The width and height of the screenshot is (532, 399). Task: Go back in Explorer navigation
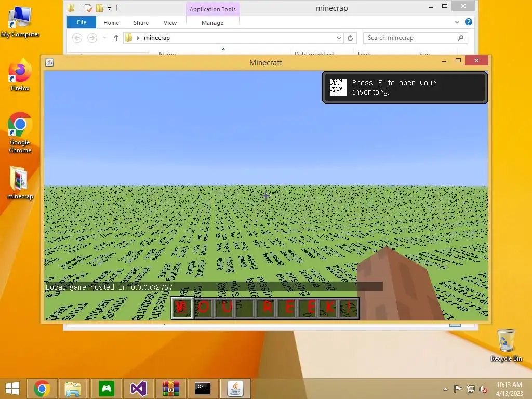tap(77, 38)
